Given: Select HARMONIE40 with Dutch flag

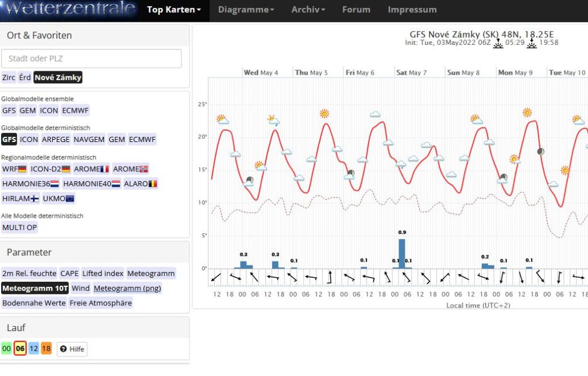Looking at the screenshot, I should pyautogui.click(x=91, y=184).
